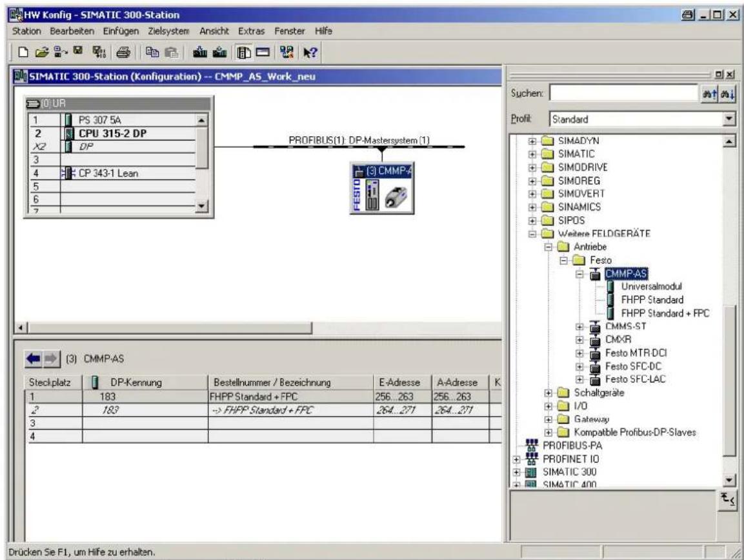The width and height of the screenshot is (744, 560).
Task: Expand the SINAMICS catalog folder
Action: coord(532,207)
